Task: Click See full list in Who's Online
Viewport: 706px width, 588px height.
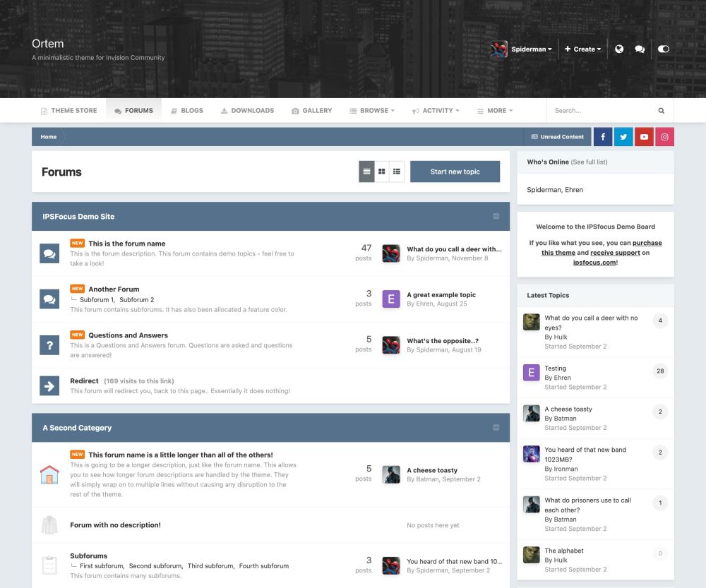Action: pyautogui.click(x=589, y=162)
